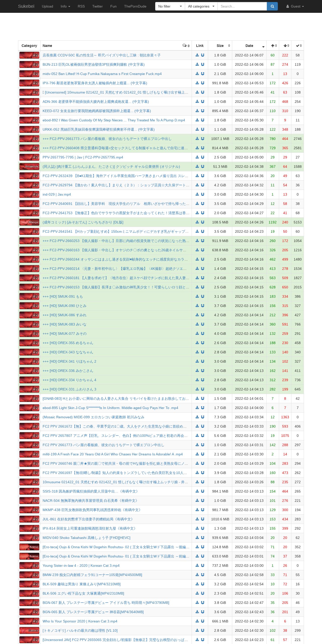Download torrent file for OREX-355 row
322x644 pixels.
pos(197,343)
